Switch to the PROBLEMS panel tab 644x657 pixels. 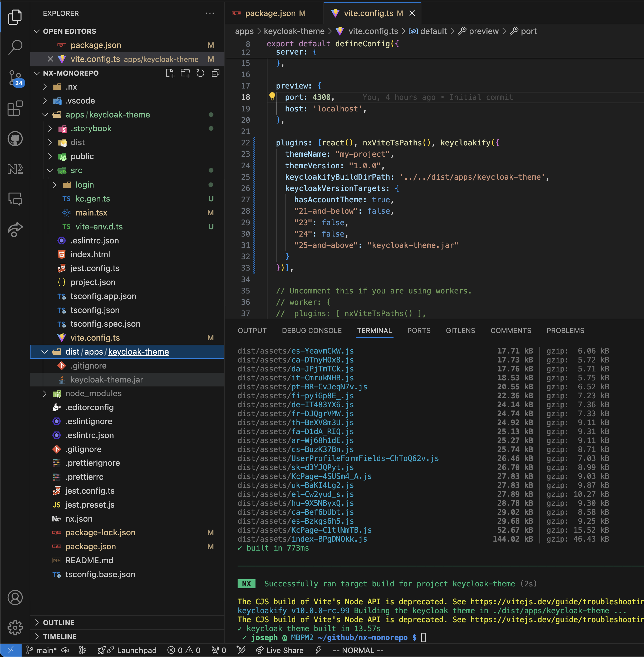point(565,331)
